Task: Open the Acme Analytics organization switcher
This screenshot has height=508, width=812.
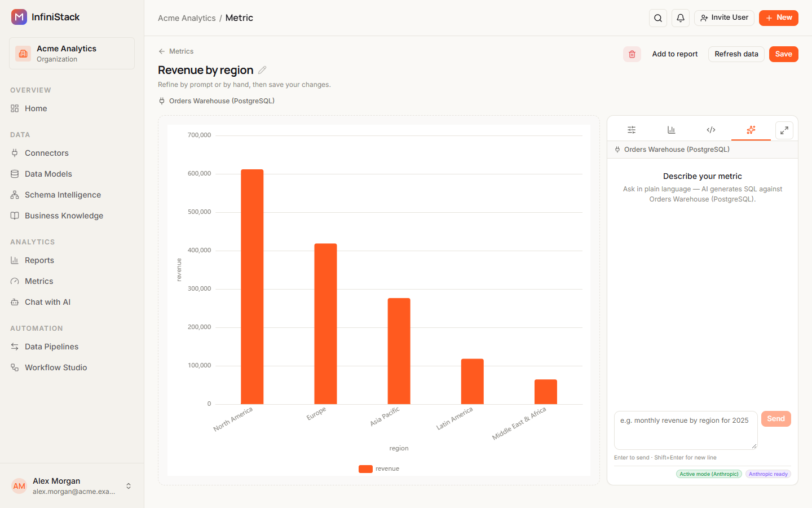Action: (72, 54)
